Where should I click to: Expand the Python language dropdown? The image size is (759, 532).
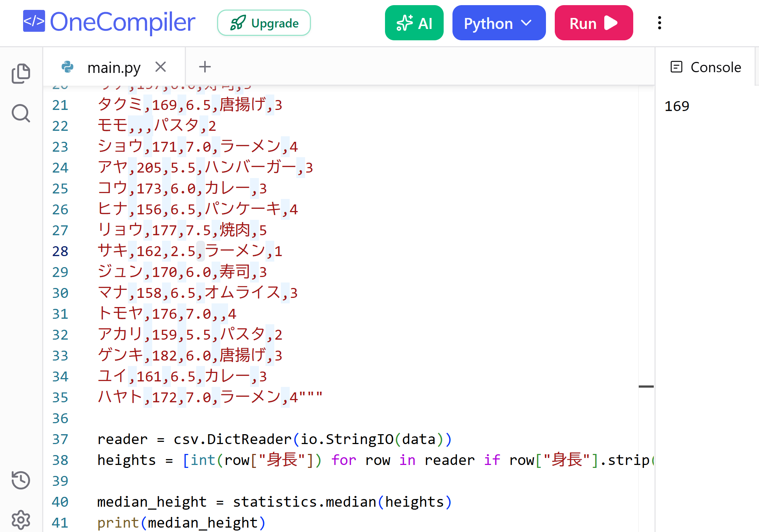(x=499, y=23)
